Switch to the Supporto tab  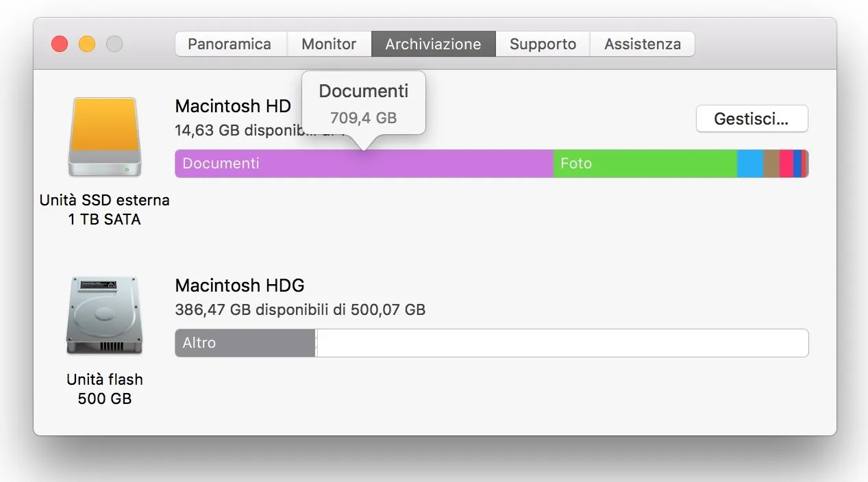[x=542, y=44]
